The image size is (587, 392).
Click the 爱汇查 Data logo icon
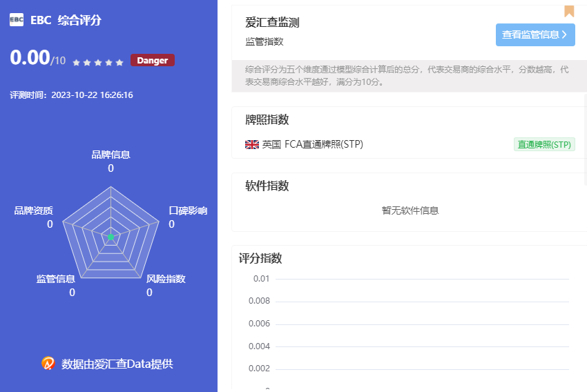click(48, 363)
